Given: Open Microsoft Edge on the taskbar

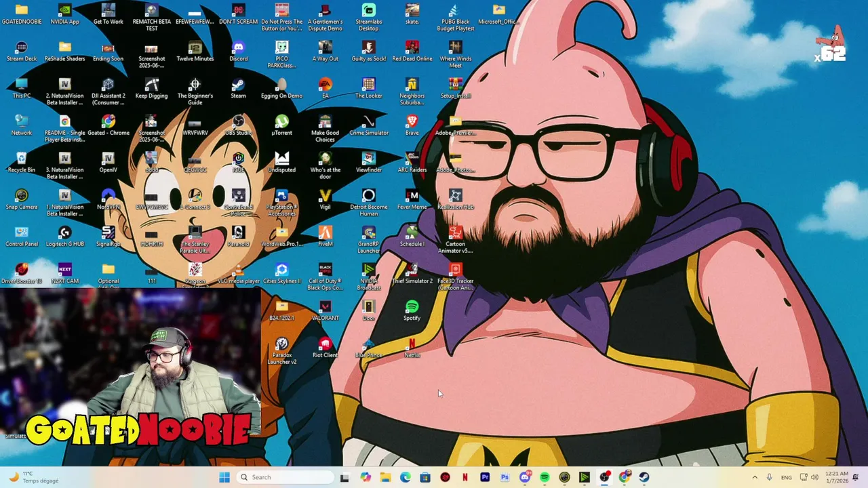Looking at the screenshot, I should pos(406,477).
